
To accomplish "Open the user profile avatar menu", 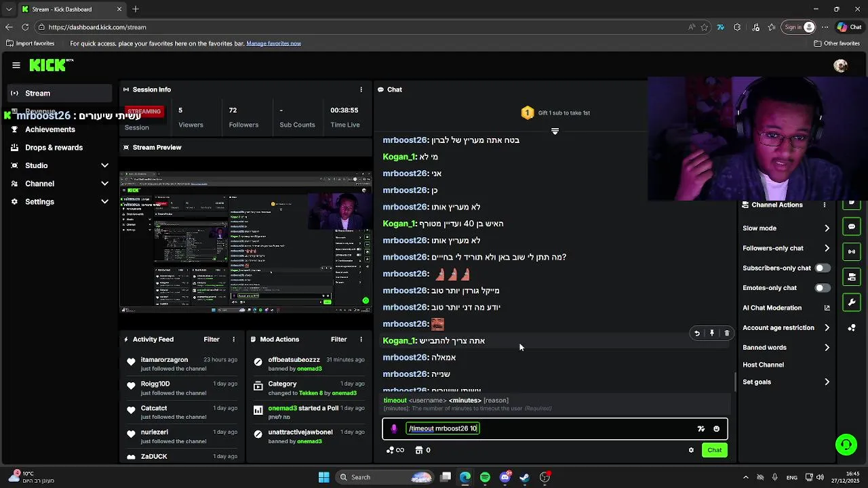I will pyautogui.click(x=840, y=66).
